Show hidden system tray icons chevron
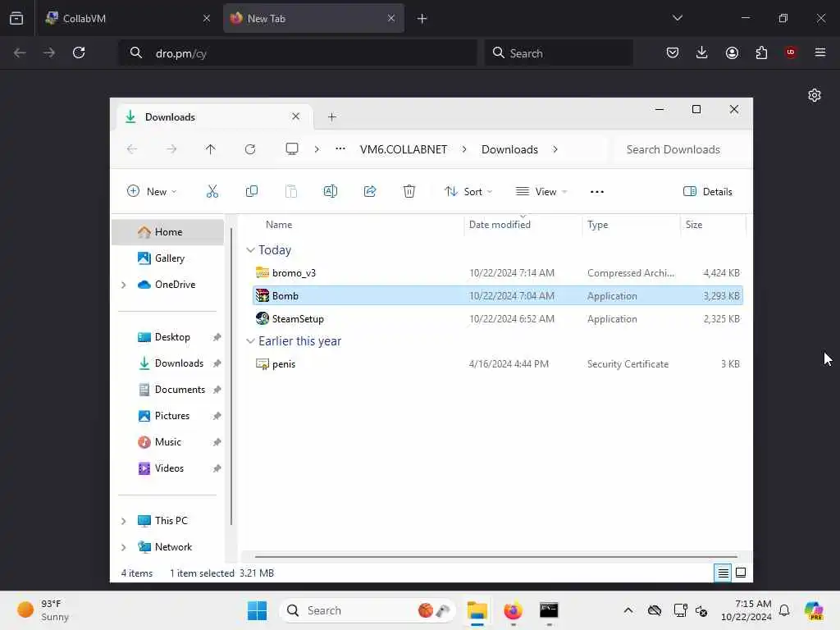The width and height of the screenshot is (840, 630). coord(628,610)
